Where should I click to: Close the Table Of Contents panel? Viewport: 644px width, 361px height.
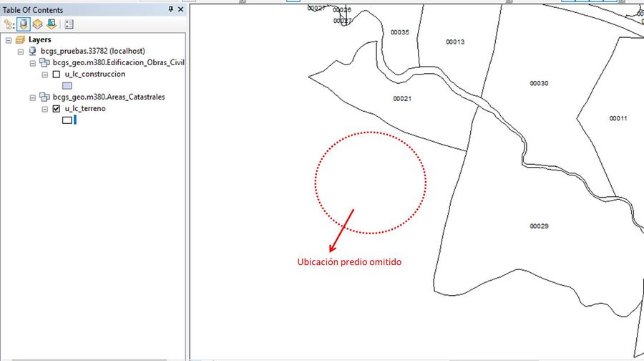[x=180, y=9]
